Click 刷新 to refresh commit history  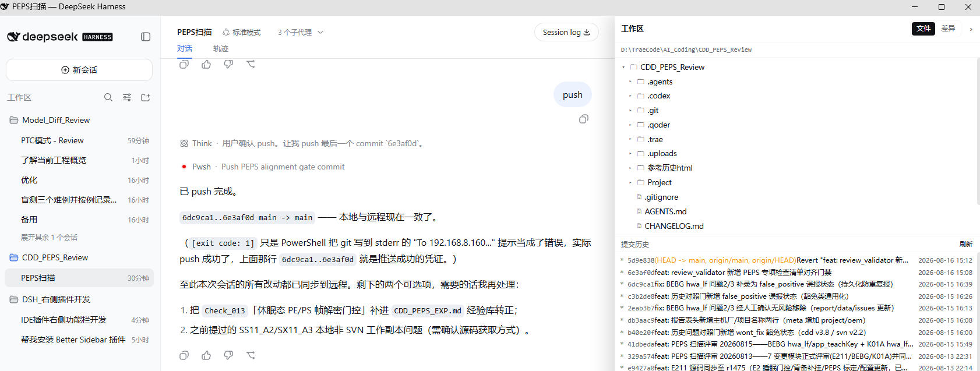point(966,244)
